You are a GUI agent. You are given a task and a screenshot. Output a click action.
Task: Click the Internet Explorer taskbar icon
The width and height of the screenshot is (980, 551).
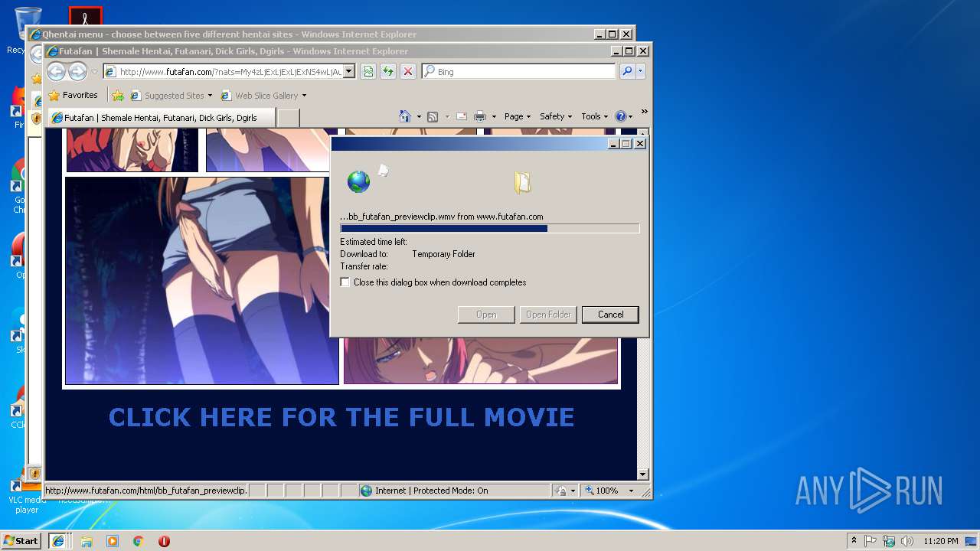coord(58,541)
